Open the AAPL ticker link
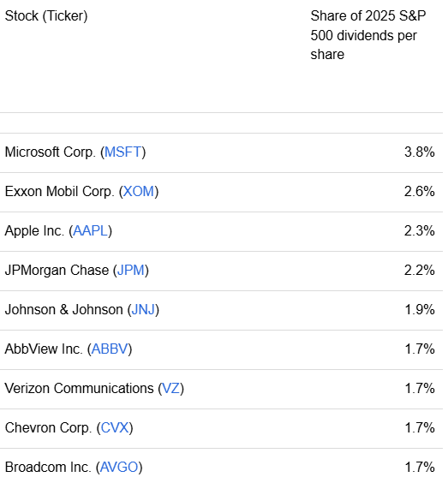This screenshot has height=483, width=448. (x=90, y=231)
